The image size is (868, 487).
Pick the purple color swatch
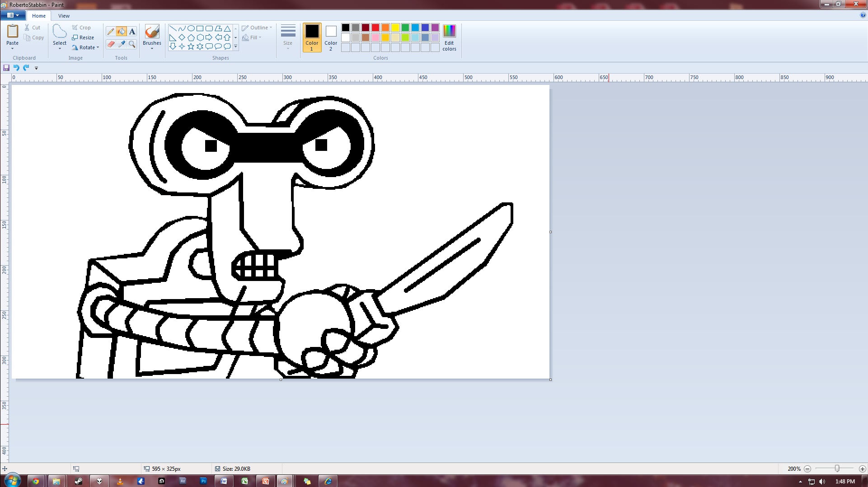(x=435, y=28)
